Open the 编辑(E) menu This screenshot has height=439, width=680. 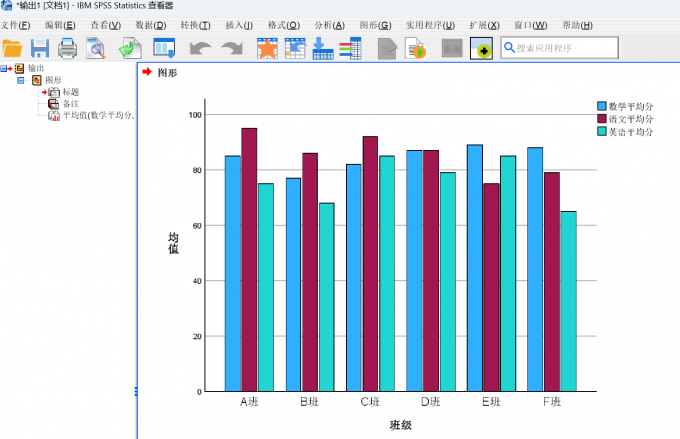coord(60,25)
